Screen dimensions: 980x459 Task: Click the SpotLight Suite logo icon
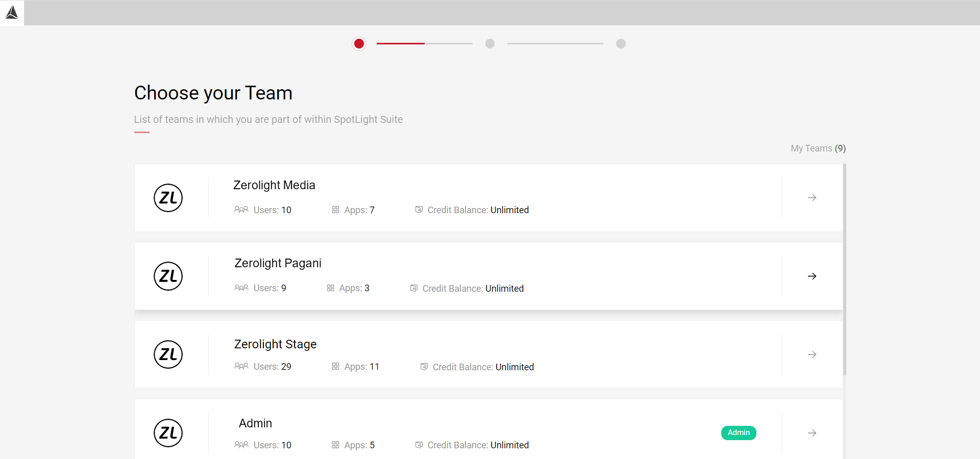(x=12, y=12)
